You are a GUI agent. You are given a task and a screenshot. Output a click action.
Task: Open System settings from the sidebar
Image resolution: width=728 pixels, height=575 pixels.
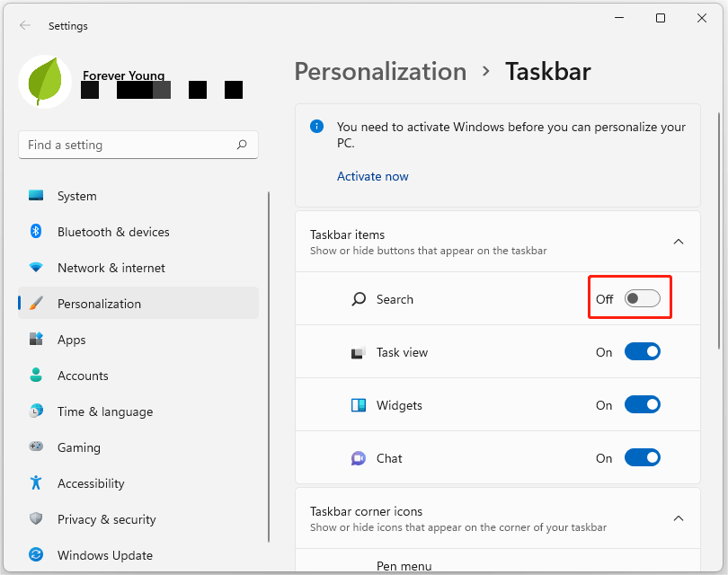[76, 196]
